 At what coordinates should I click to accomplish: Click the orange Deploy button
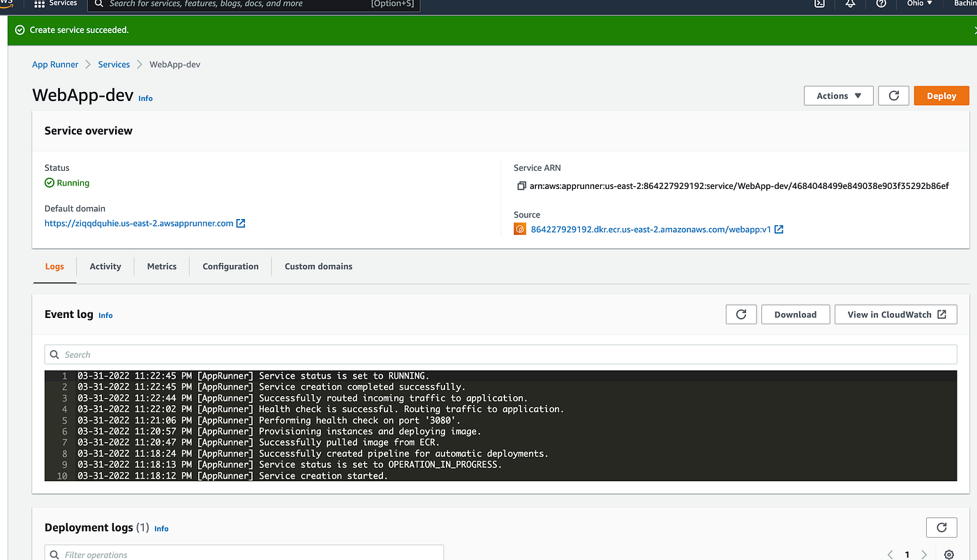941,96
